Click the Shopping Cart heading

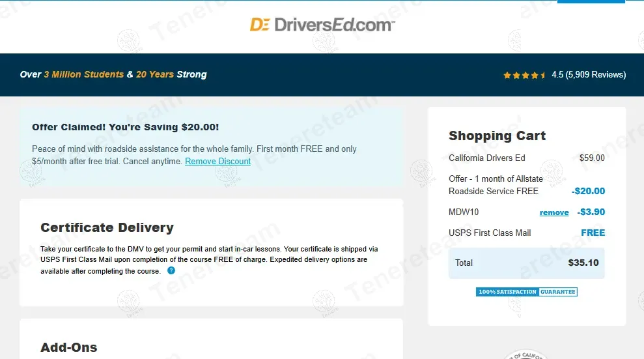pyautogui.click(x=497, y=136)
